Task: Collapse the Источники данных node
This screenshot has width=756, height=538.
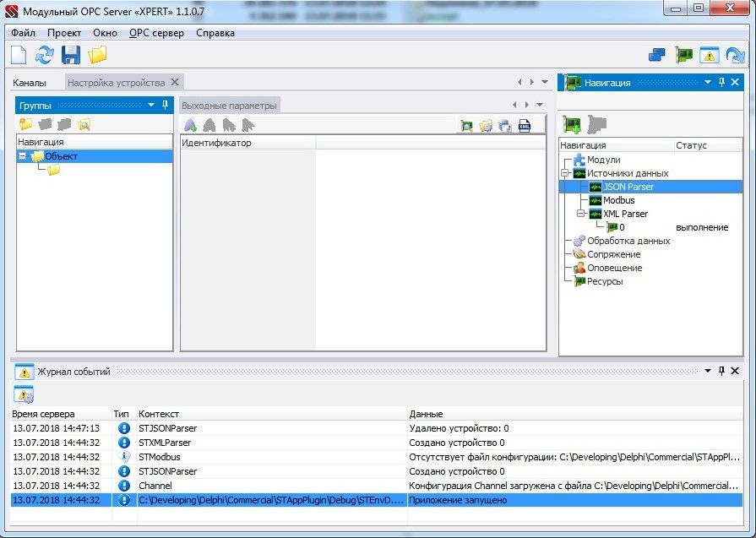Action: click(564, 173)
